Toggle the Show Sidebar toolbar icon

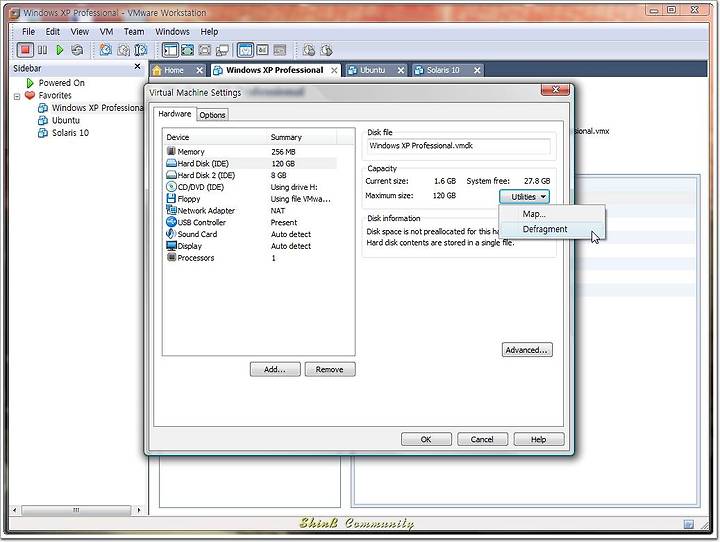click(x=170, y=50)
